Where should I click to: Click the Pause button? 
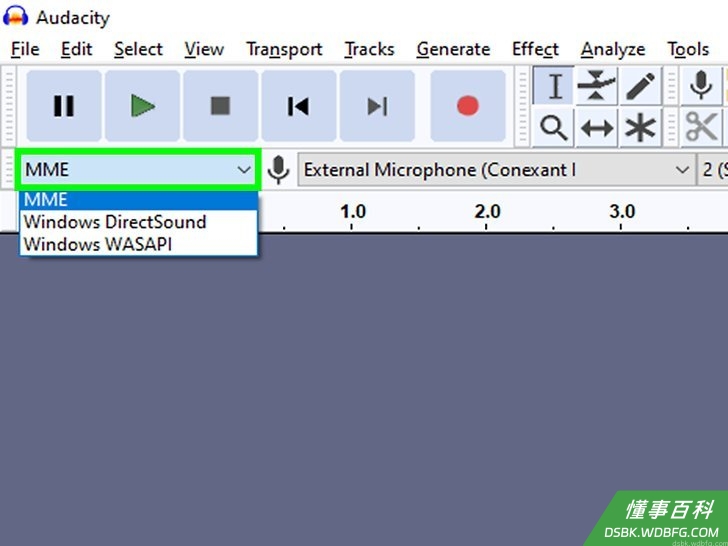(64, 106)
